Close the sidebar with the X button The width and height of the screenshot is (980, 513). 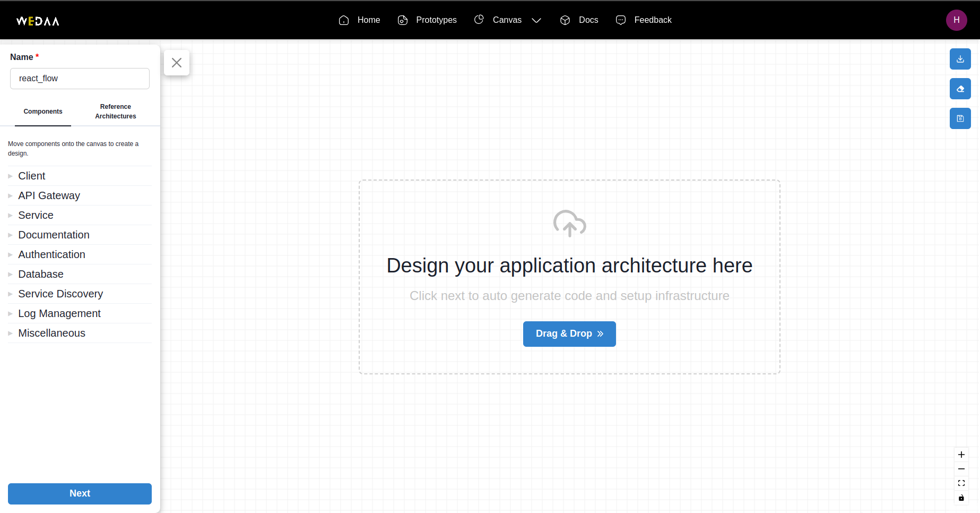pos(177,63)
